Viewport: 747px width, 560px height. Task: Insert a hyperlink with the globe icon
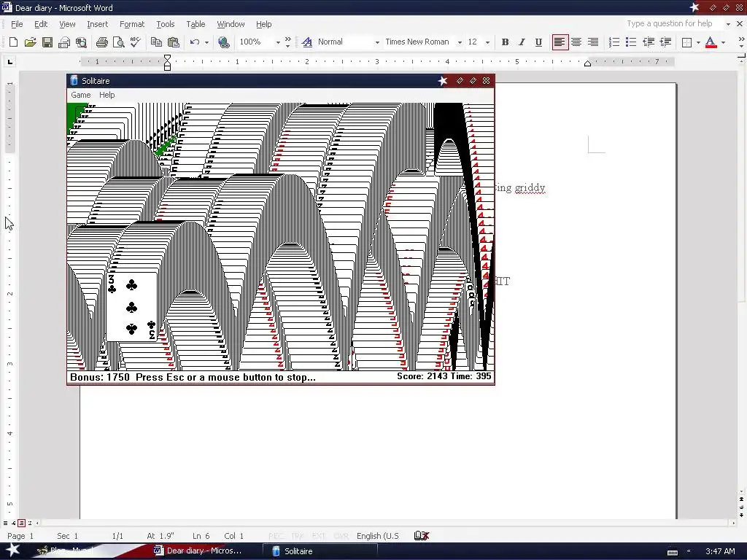223,42
